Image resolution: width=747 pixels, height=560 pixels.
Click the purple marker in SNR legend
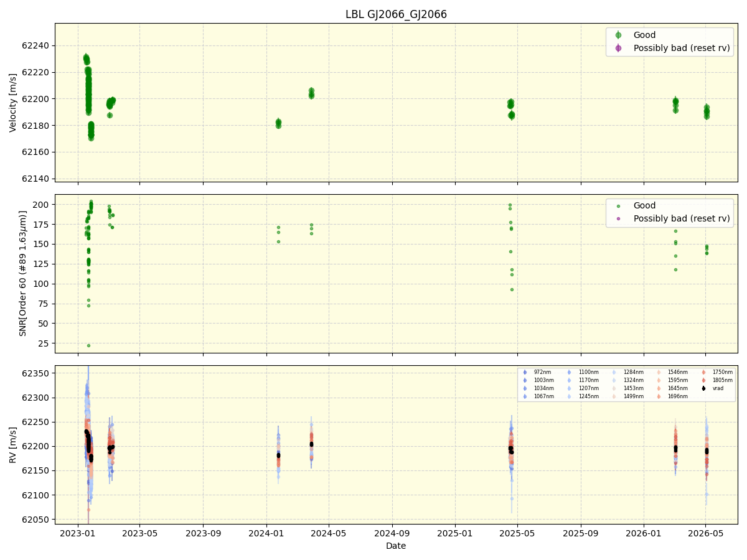click(618, 219)
